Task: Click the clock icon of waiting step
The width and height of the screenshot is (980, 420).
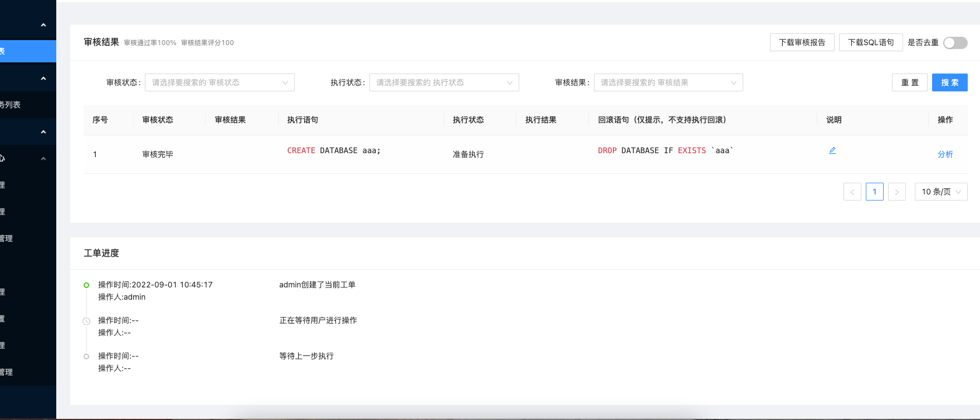Action: pyautogui.click(x=86, y=321)
